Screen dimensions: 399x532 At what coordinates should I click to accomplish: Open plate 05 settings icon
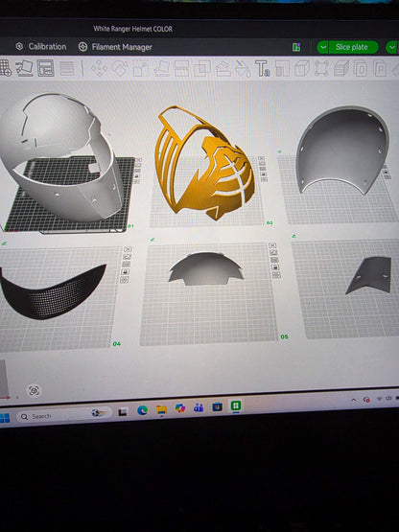click(276, 275)
